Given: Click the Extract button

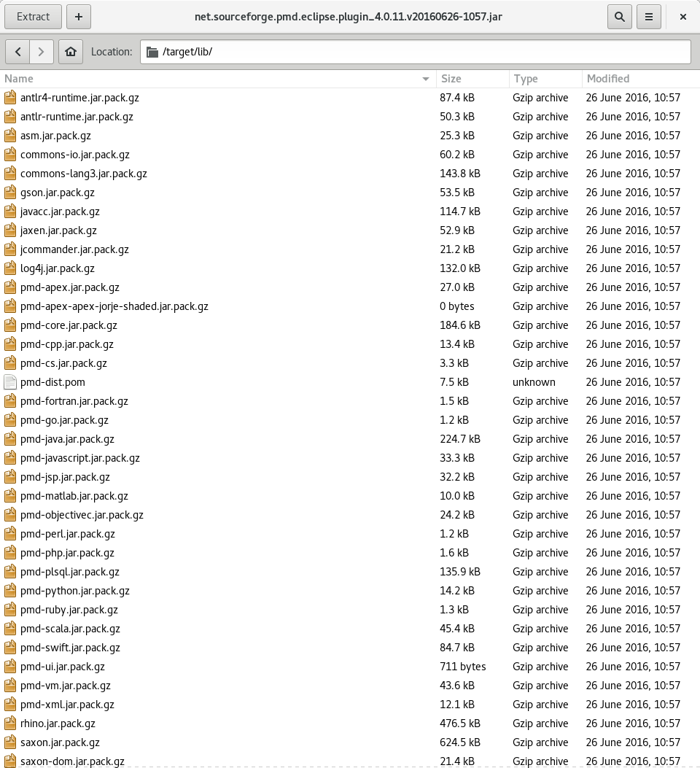Looking at the screenshot, I should click(33, 17).
